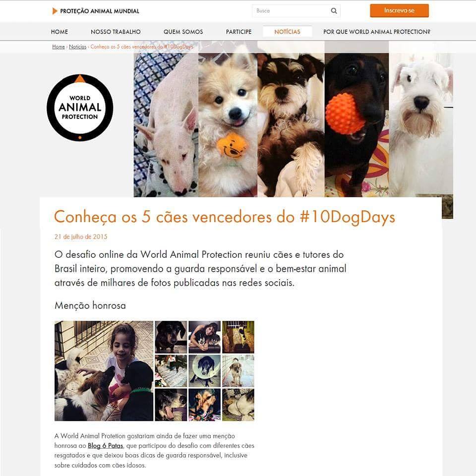This screenshot has width=476, height=476.
Task: Open the Home menu item
Action: [x=59, y=32]
